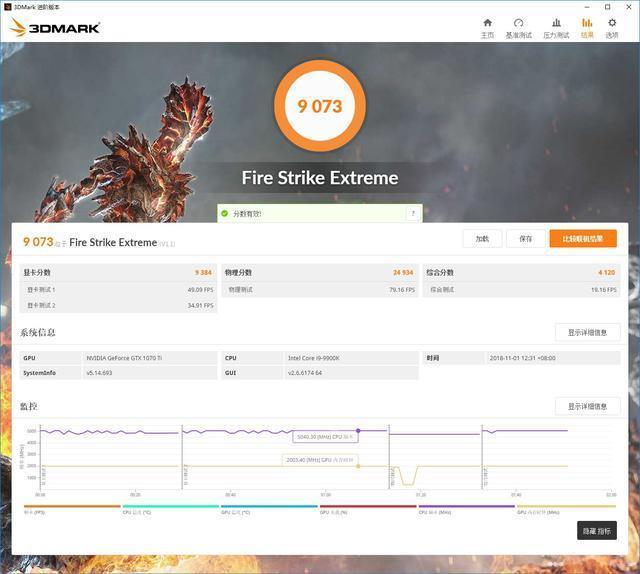
Task: Open the question mark help button
Action: point(413,213)
